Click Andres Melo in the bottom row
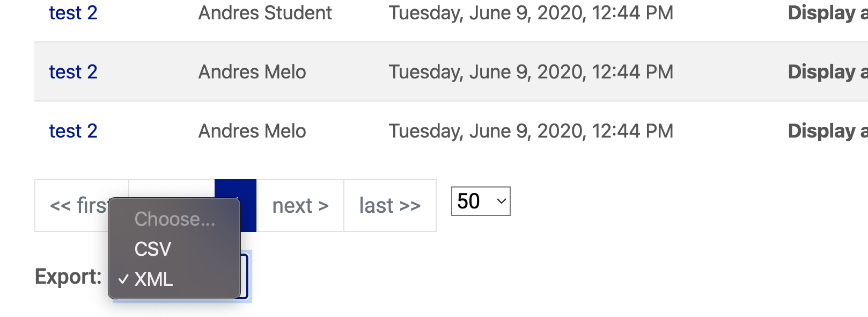The width and height of the screenshot is (868, 317). pyautogui.click(x=252, y=131)
